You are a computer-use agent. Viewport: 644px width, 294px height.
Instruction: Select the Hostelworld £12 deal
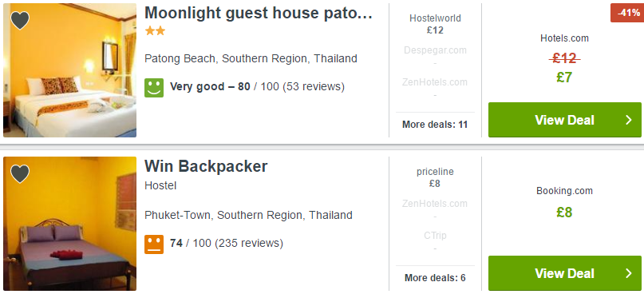pos(435,24)
